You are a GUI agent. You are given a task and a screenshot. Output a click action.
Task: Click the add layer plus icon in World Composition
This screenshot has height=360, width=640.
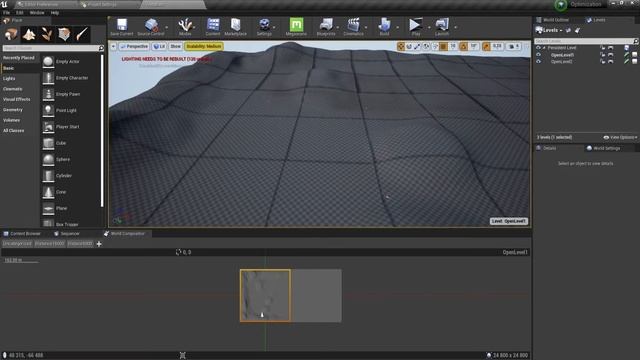pos(99,244)
